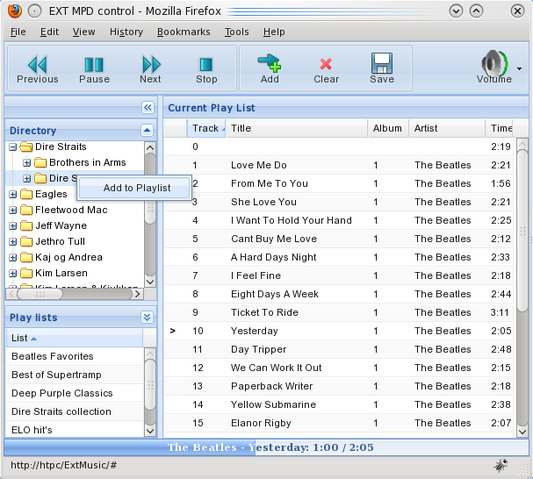This screenshot has height=479, width=533.
Task: Collapse the Directory panel
Action: click(147, 130)
